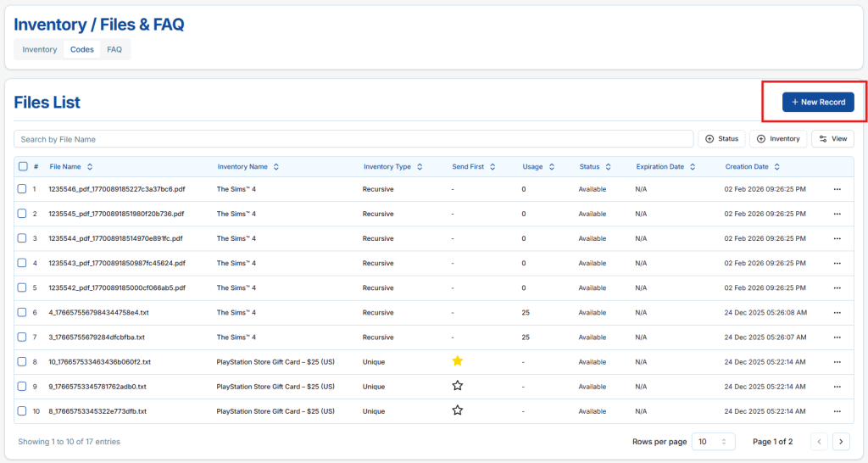Select the checkbox for row 8
868x463 pixels.
click(x=23, y=361)
